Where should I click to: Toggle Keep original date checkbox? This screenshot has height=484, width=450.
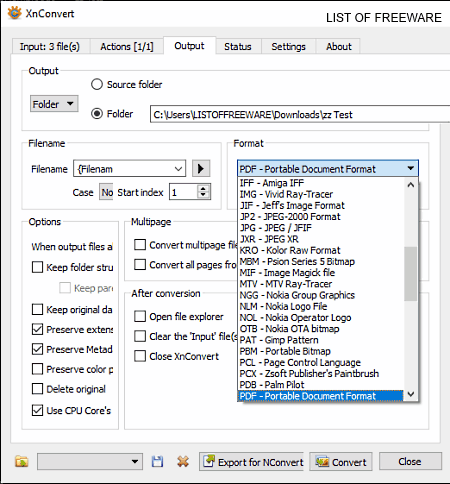click(x=37, y=309)
